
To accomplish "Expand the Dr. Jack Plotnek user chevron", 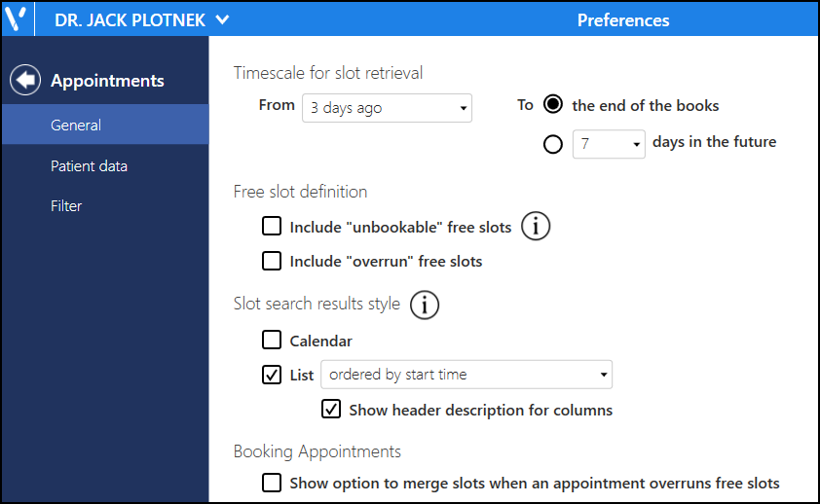I will [222, 19].
